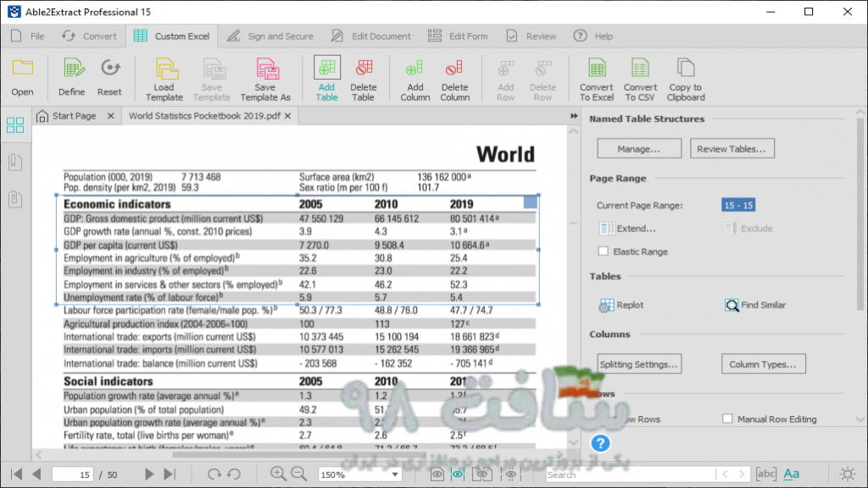Add a column to the table

(x=415, y=80)
